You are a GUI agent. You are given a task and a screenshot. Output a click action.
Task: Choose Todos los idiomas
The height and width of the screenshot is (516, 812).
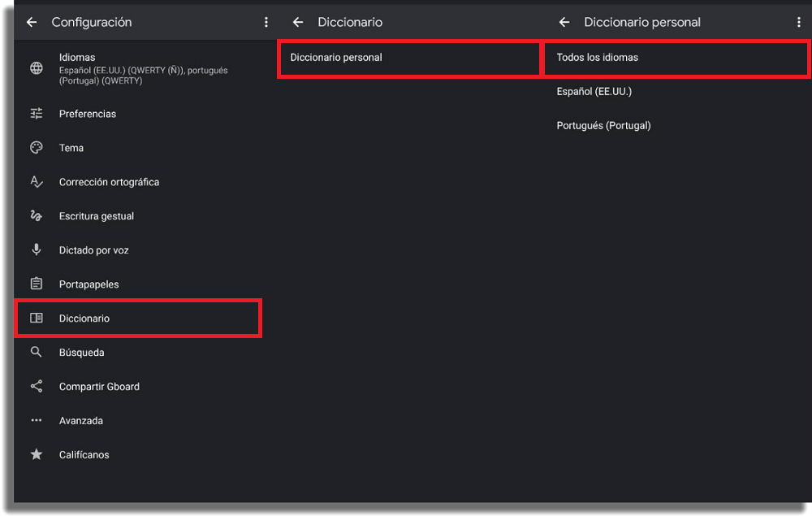676,58
